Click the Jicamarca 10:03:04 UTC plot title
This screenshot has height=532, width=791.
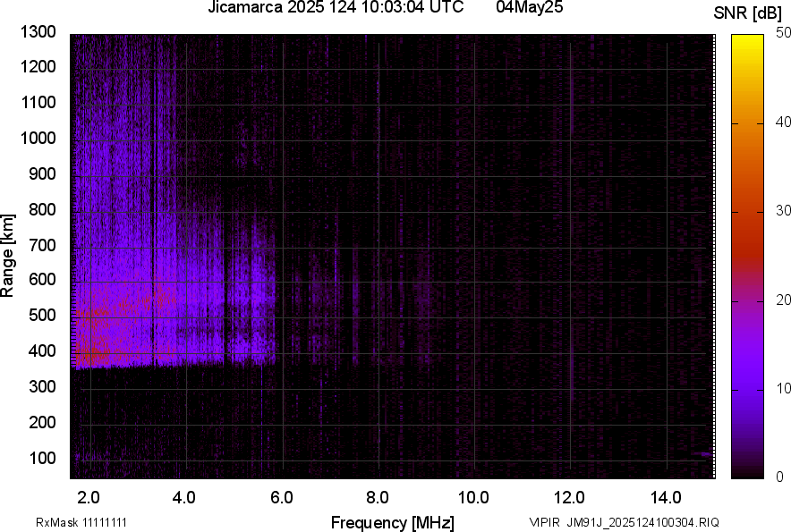tap(336, 7)
